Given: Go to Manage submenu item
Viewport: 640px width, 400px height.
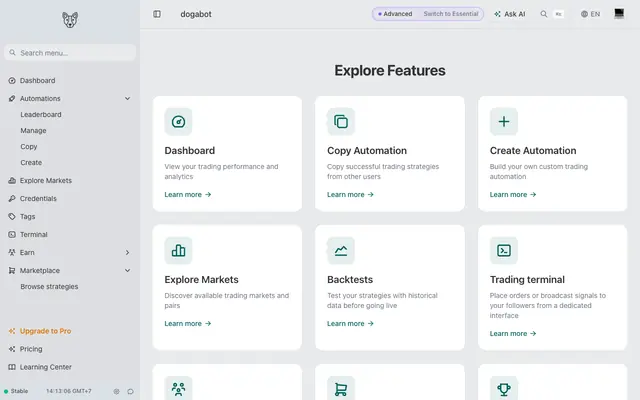Looking at the screenshot, I should (x=33, y=131).
